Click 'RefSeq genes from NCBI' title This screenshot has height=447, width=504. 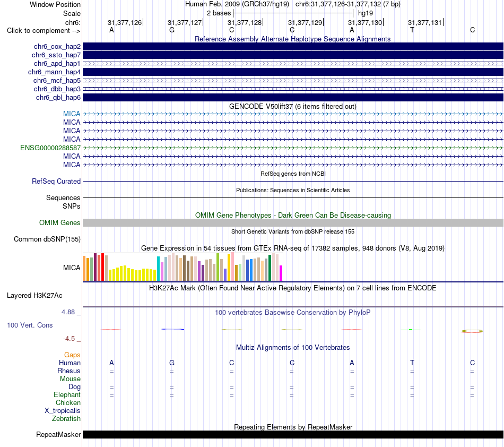293,174
